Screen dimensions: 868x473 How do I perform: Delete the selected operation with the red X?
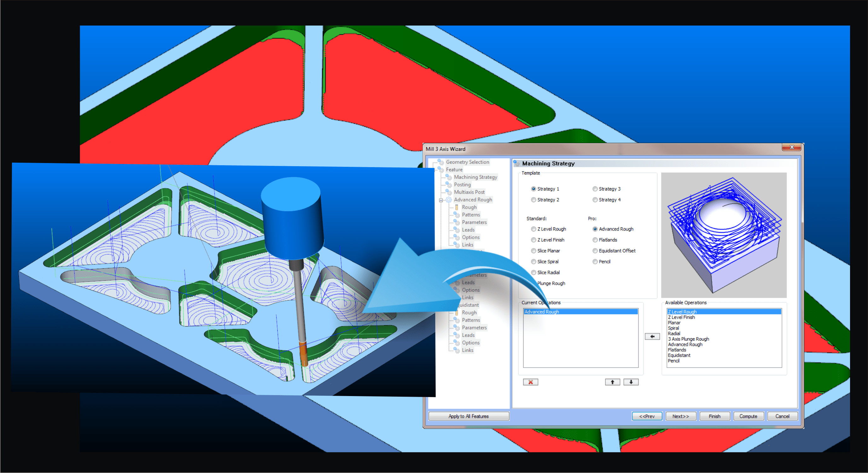point(530,382)
